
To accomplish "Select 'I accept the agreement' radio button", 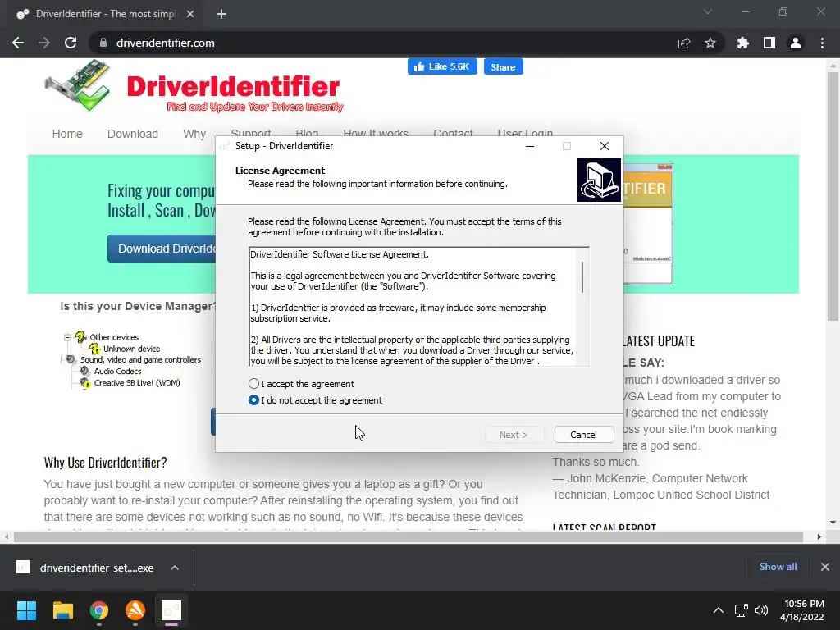I will [254, 384].
